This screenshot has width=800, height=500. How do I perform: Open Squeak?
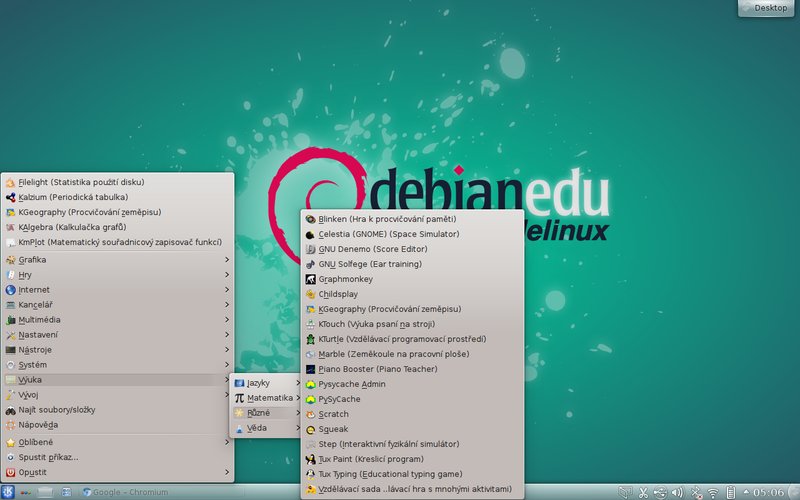[x=412, y=430]
